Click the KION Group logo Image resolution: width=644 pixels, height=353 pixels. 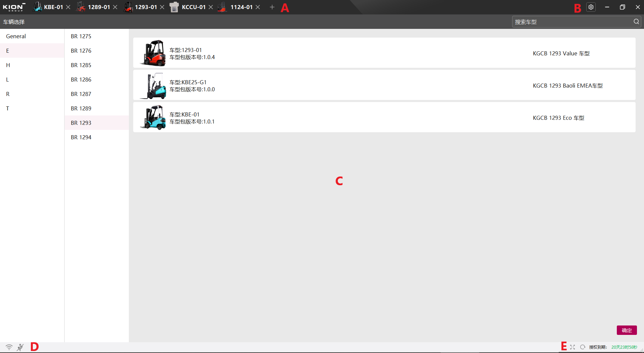coord(14,7)
